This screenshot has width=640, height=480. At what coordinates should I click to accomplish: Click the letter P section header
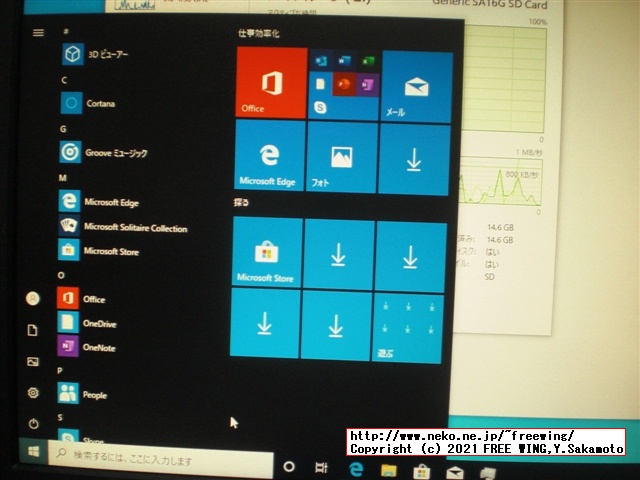tap(60, 371)
